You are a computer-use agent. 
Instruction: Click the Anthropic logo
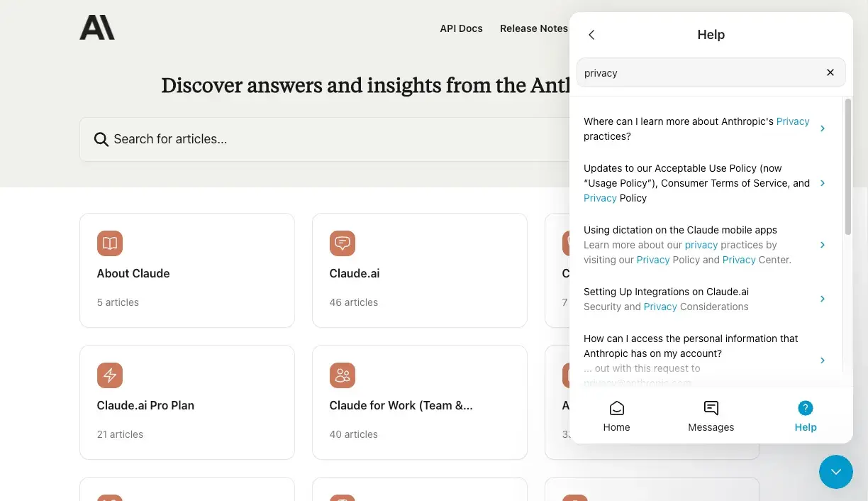(x=97, y=27)
